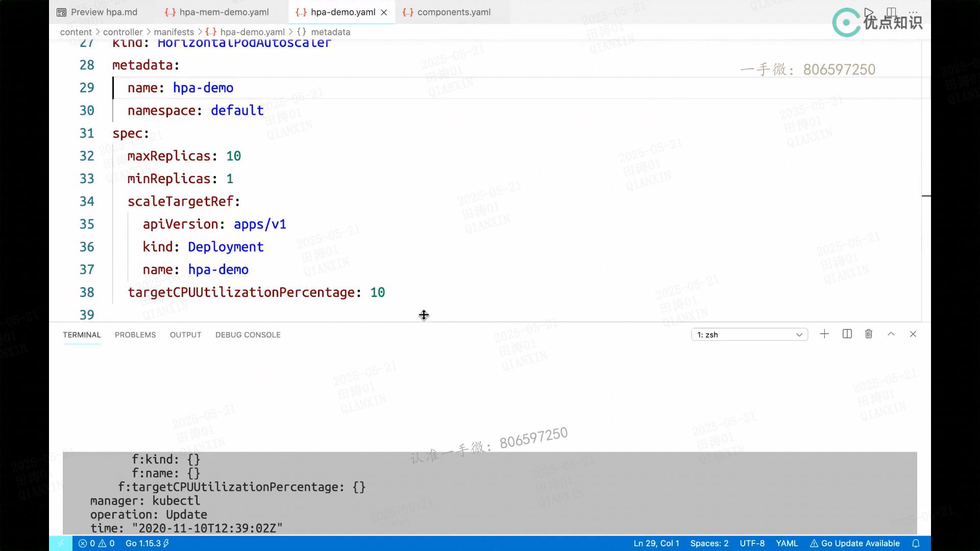Close the hpa-demo.yaml tab

[x=384, y=12]
